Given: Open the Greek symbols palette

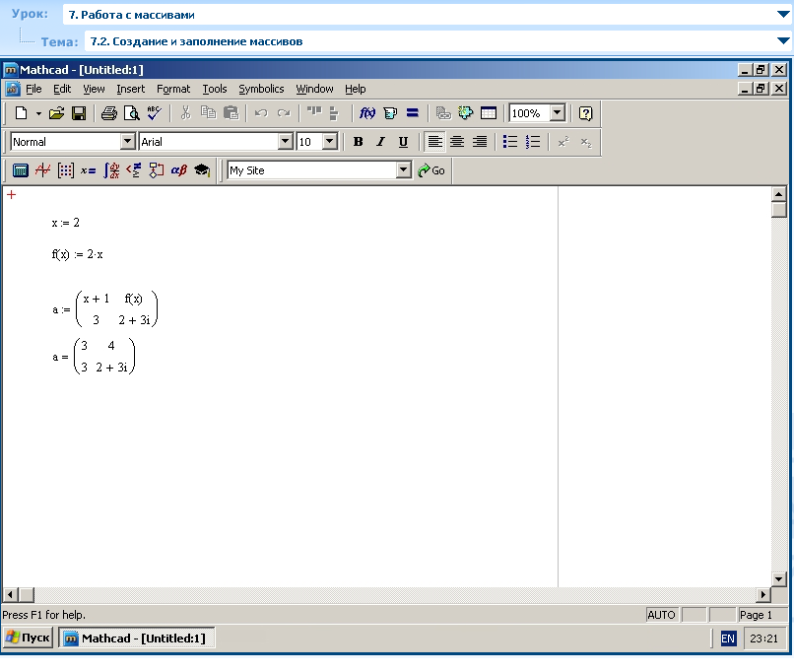Looking at the screenshot, I should click(x=178, y=170).
